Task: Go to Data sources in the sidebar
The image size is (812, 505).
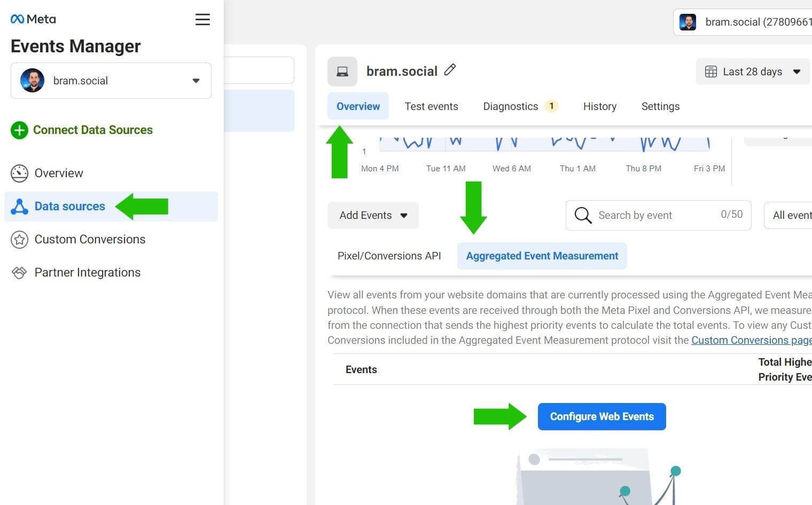Action: coord(111,207)
